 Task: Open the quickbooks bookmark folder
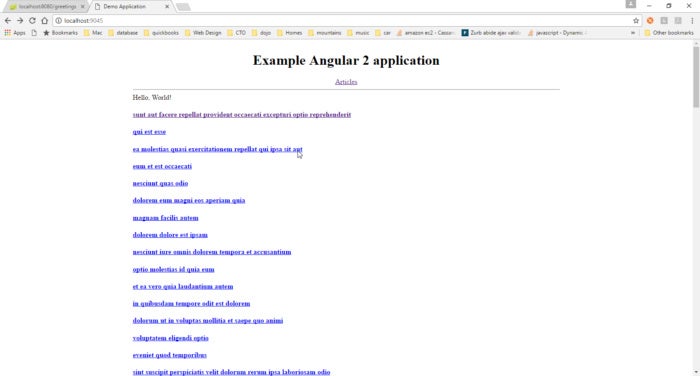click(161, 33)
